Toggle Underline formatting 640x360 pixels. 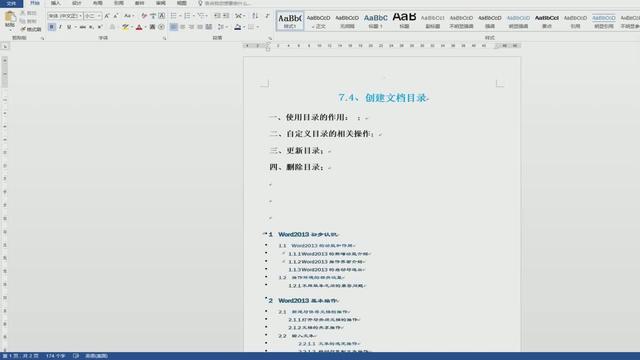[69, 27]
